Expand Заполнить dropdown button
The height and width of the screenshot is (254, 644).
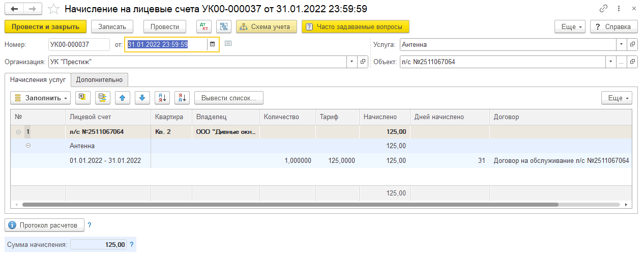pyautogui.click(x=40, y=98)
